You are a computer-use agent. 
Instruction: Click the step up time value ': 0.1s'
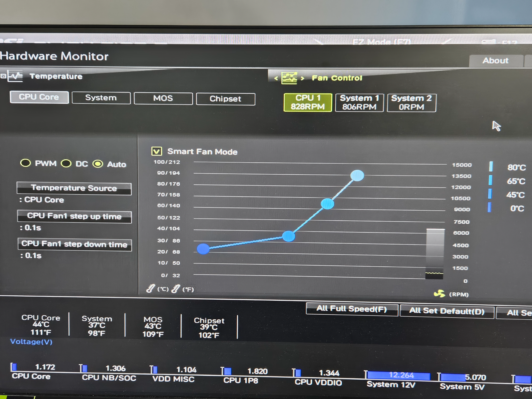tap(30, 228)
